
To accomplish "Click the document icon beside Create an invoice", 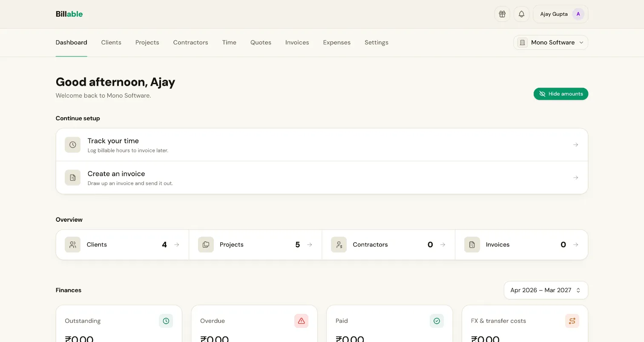I will click(x=72, y=177).
